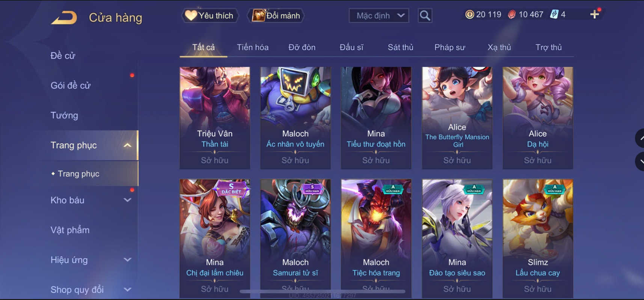Open Vật phẩm in the sidebar
This screenshot has width=644, height=300.
tap(70, 230)
